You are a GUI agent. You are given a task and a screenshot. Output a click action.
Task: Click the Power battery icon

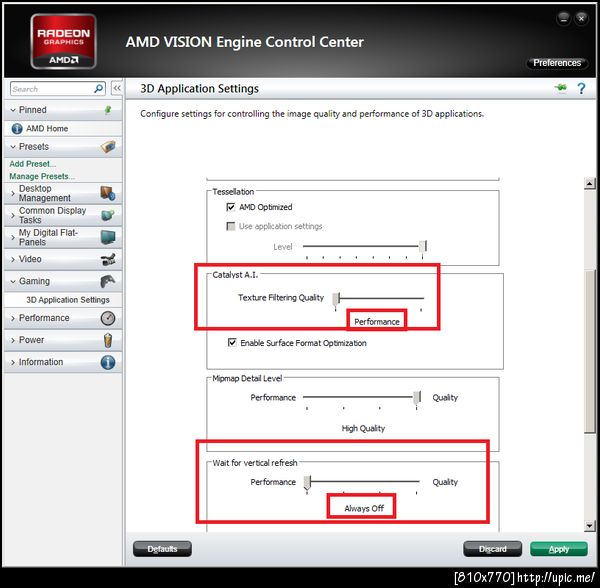click(108, 340)
